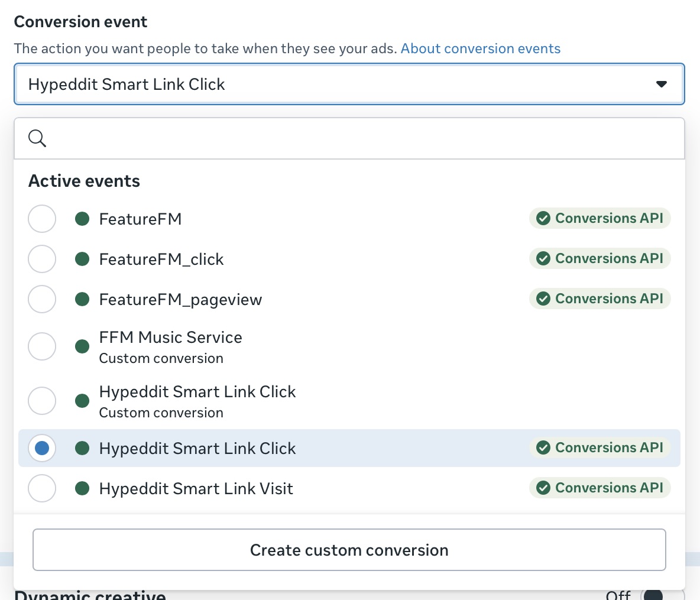
Task: Click the green dot beside FeatureFM
Action: click(82, 218)
